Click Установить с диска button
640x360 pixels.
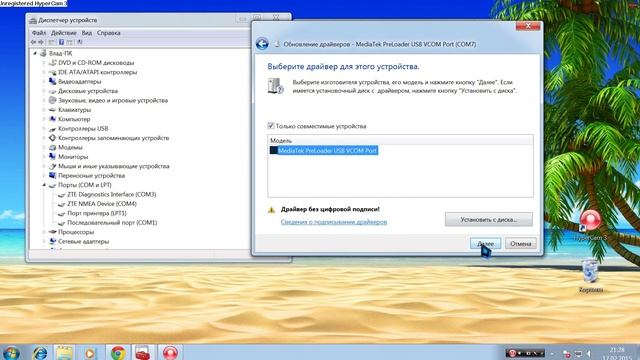pos(489,219)
